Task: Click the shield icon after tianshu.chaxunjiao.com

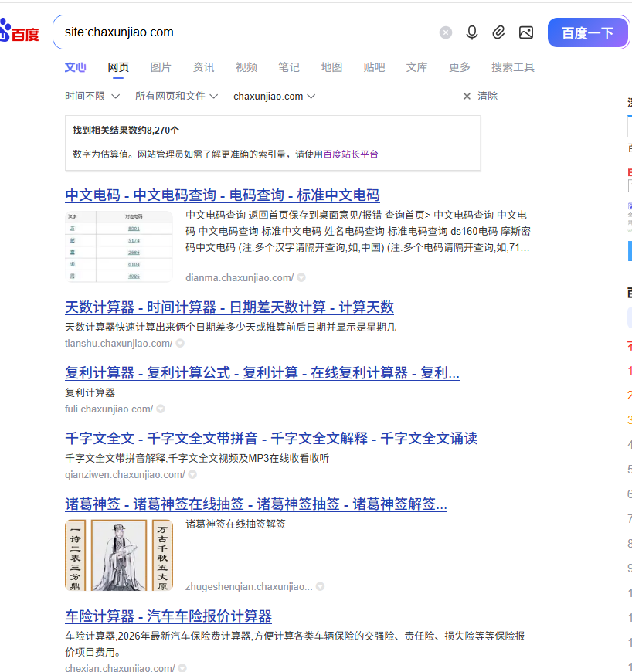Action: tap(180, 343)
